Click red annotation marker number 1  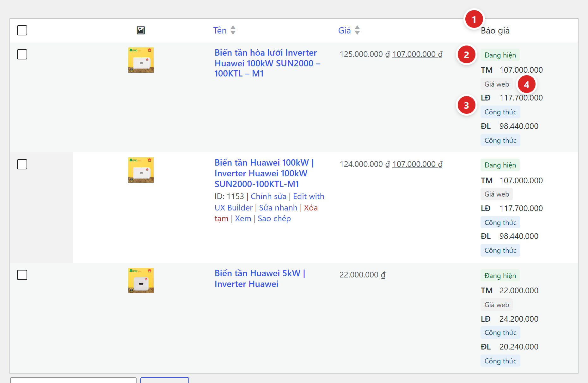coord(474,20)
